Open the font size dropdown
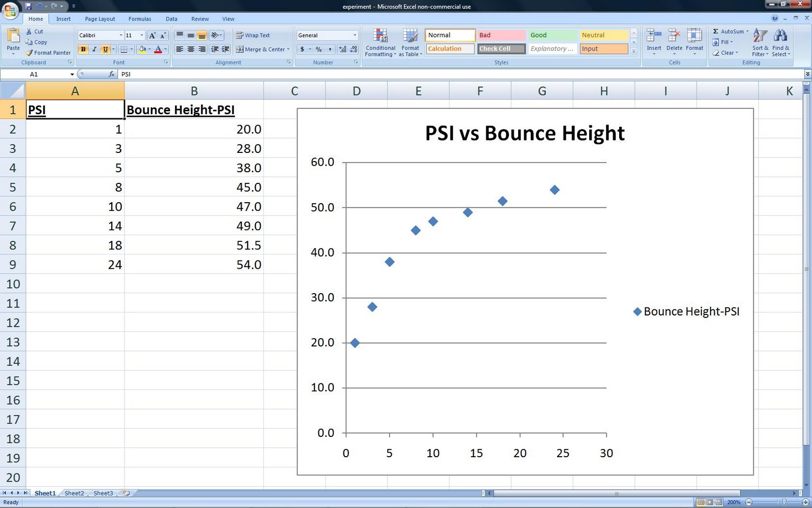Image resolution: width=812 pixels, height=508 pixels. 141,35
